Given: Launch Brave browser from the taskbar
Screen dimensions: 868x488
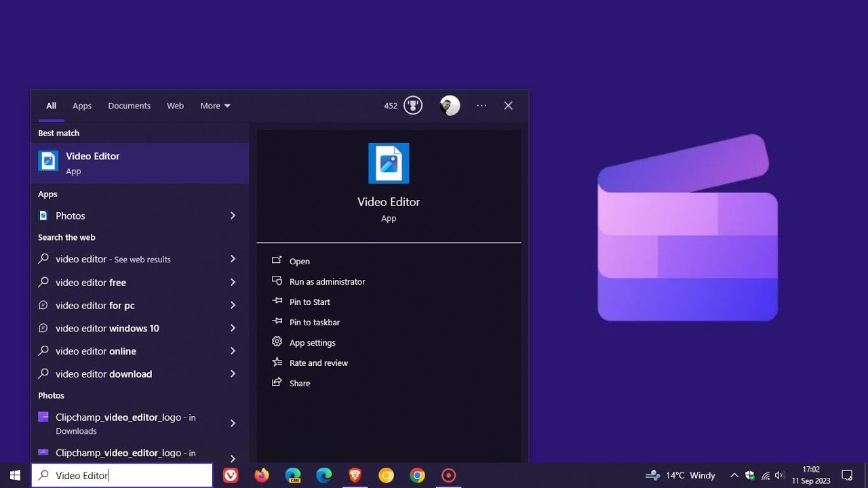Looking at the screenshot, I should click(355, 475).
